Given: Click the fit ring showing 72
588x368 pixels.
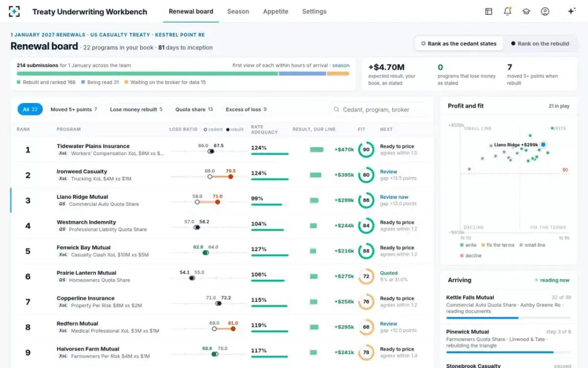Looking at the screenshot, I should (x=366, y=276).
